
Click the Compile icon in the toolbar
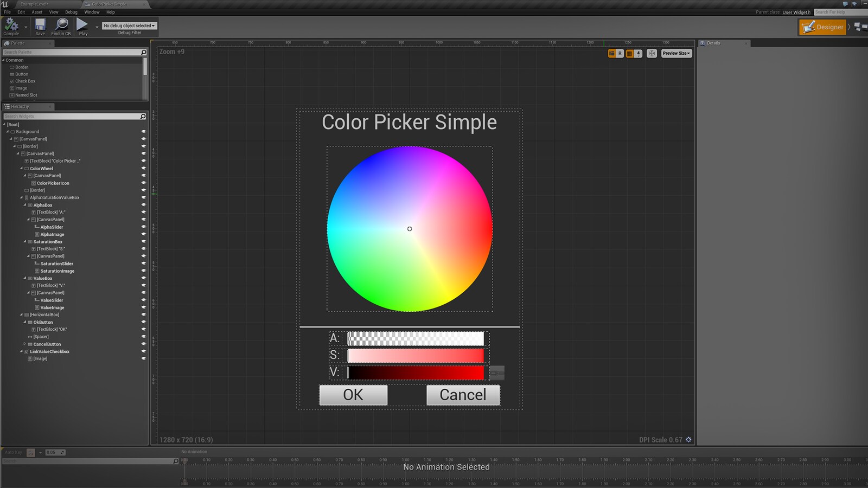coord(11,24)
